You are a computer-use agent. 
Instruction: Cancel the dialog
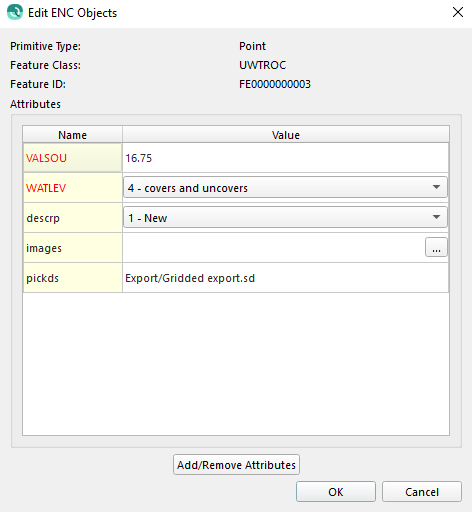[422, 492]
